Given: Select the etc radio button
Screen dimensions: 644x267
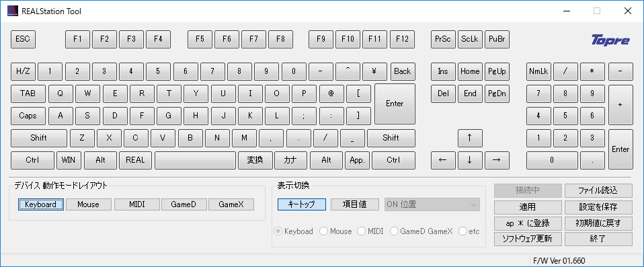Looking at the screenshot, I should (x=469, y=231).
